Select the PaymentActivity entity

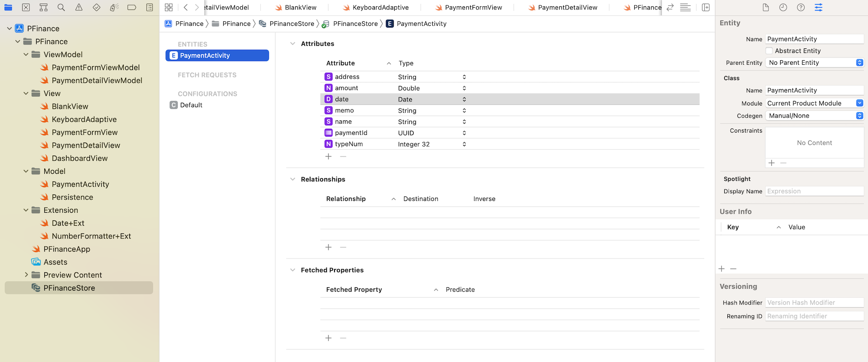[217, 55]
